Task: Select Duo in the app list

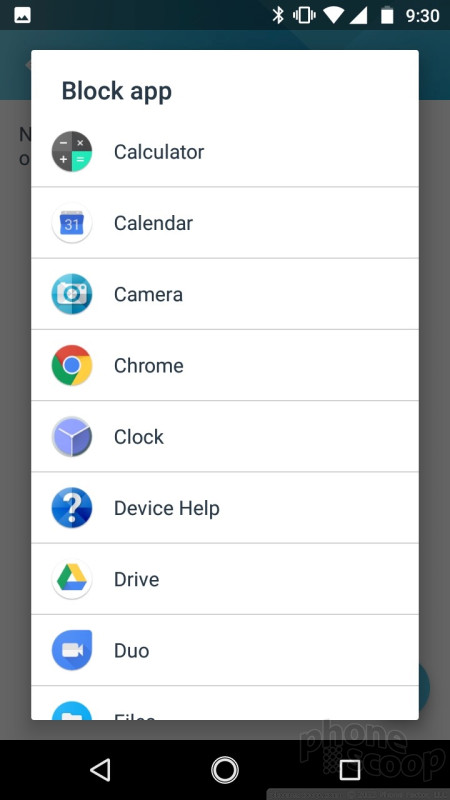Action: tap(225, 651)
